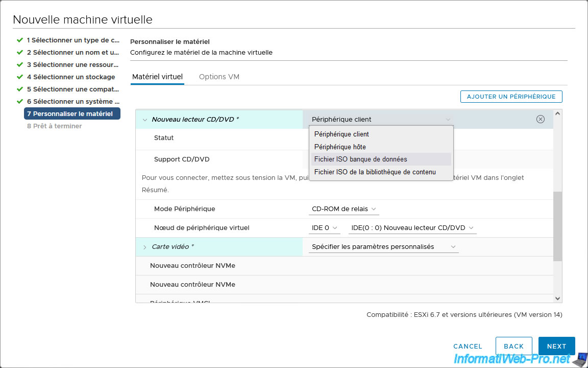This screenshot has width=588, height=368.
Task: Open the IDE 0 controller dropdown
Action: 325,227
